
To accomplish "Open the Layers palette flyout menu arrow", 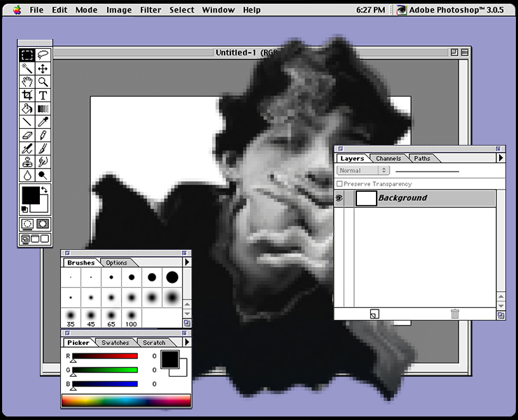I will tap(500, 158).
